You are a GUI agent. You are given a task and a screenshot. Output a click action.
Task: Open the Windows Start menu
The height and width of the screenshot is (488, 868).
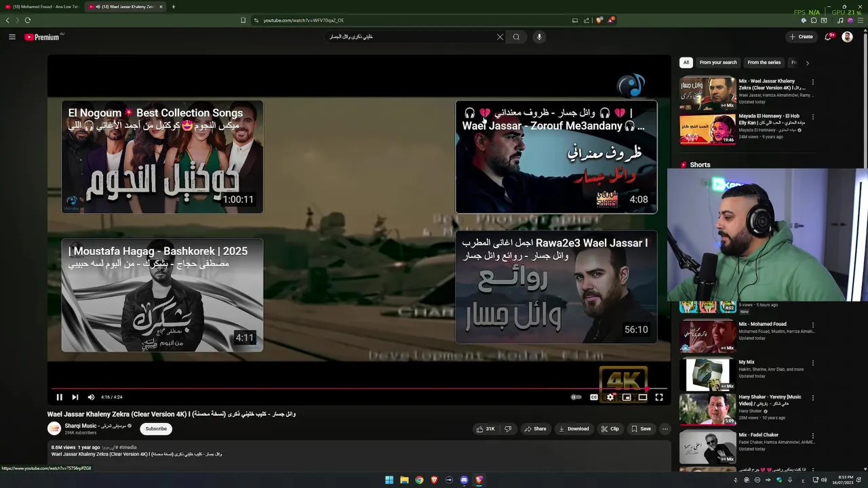pyautogui.click(x=389, y=480)
